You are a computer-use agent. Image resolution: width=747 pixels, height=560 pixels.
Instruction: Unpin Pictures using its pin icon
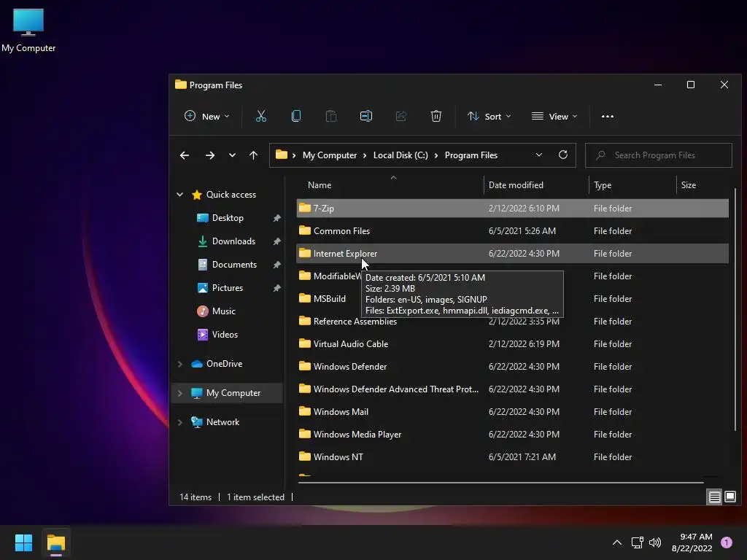point(276,288)
